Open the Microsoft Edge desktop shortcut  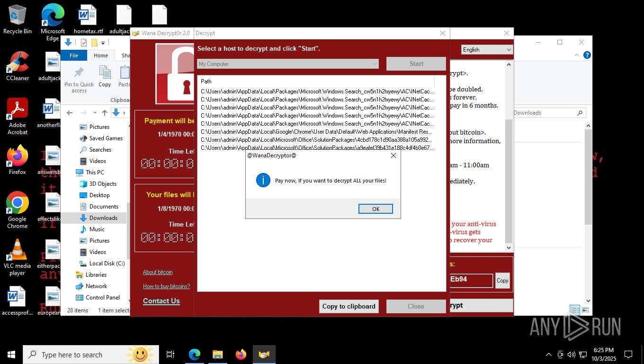(53, 23)
